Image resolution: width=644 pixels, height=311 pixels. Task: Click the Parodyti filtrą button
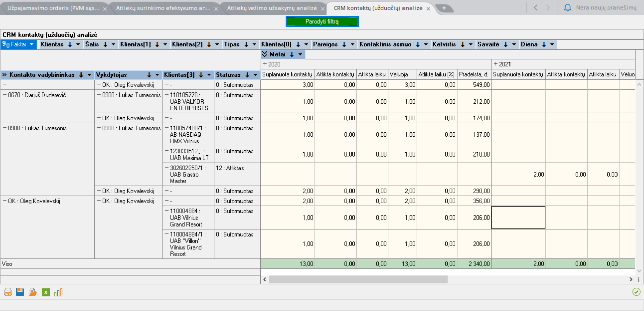(x=322, y=22)
